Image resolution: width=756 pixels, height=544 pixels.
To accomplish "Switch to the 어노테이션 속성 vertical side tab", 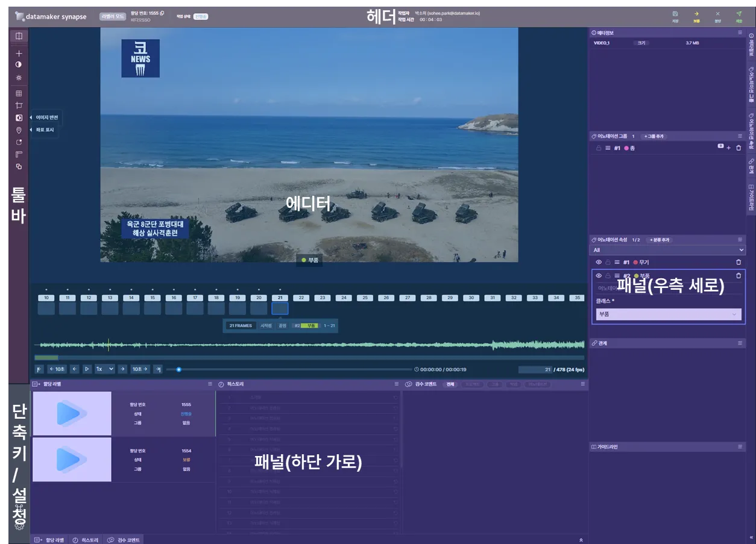I will click(751, 131).
